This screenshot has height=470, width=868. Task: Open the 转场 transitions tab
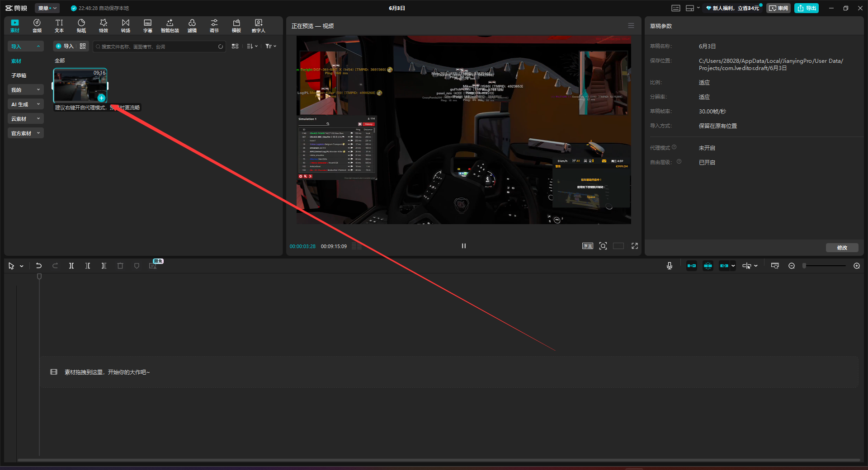[126, 26]
